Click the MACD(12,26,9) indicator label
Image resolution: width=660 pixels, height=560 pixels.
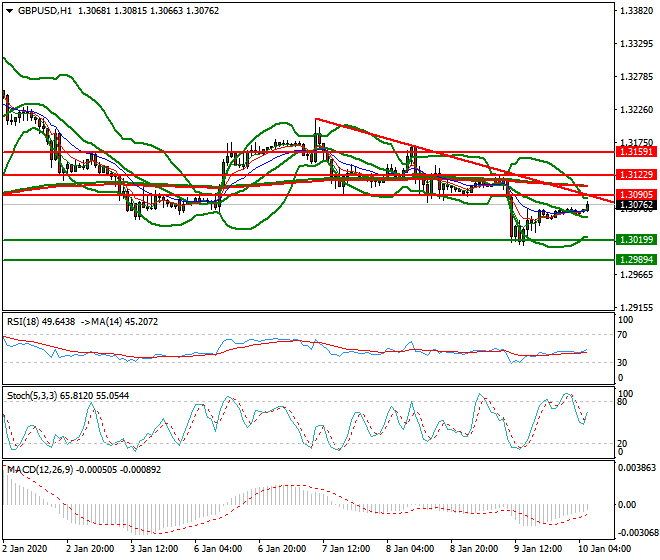pos(84,469)
